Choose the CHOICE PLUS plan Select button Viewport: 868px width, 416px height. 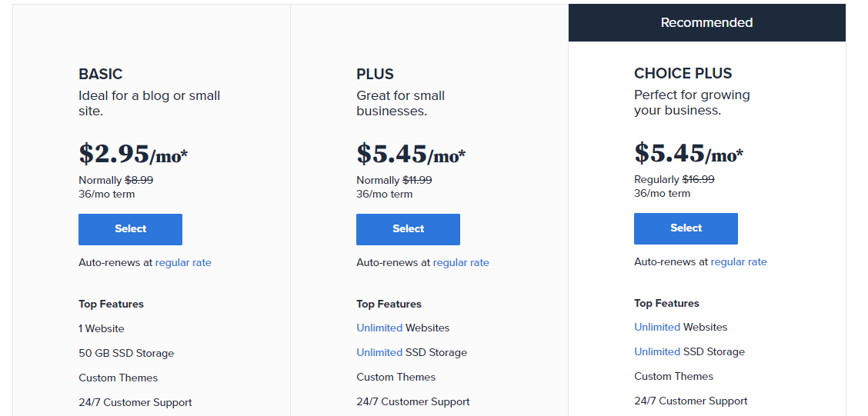pyautogui.click(x=686, y=228)
